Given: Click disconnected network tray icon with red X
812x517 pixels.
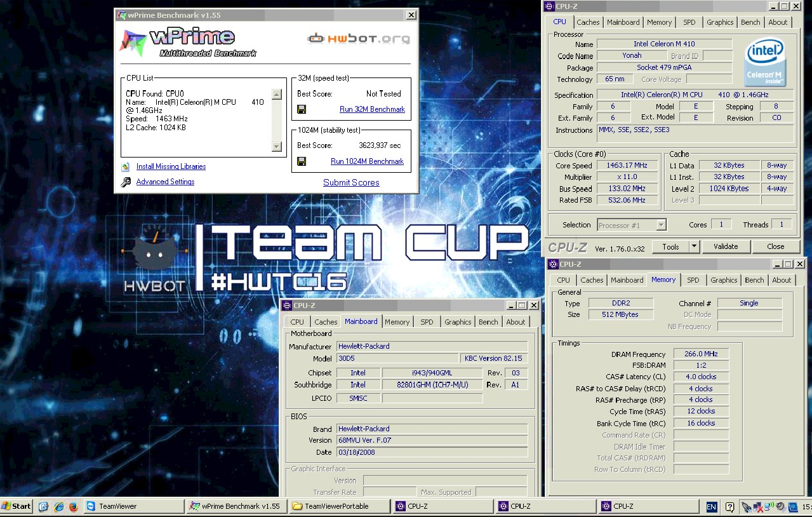Looking at the screenshot, I should 757,507.
